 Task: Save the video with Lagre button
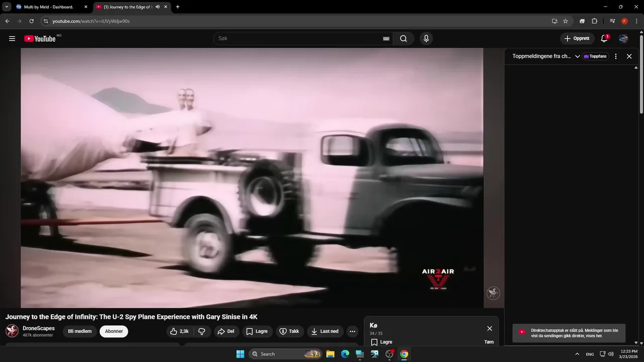257,331
